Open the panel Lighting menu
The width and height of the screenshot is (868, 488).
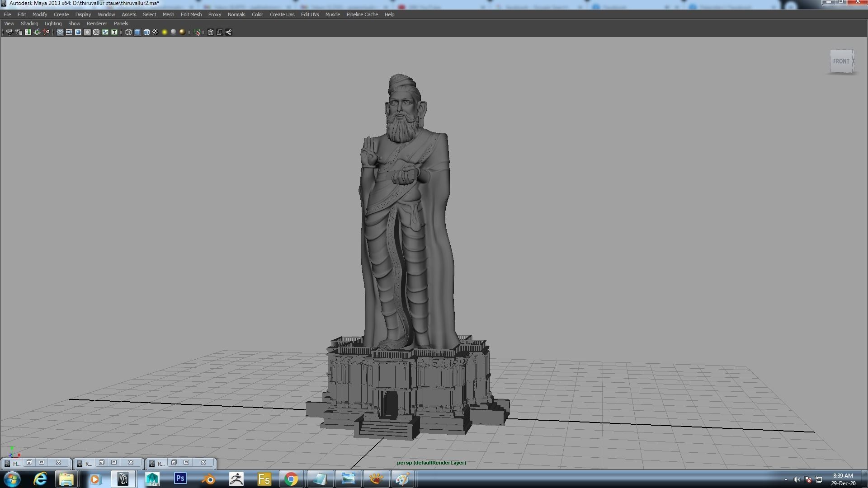coord(53,23)
